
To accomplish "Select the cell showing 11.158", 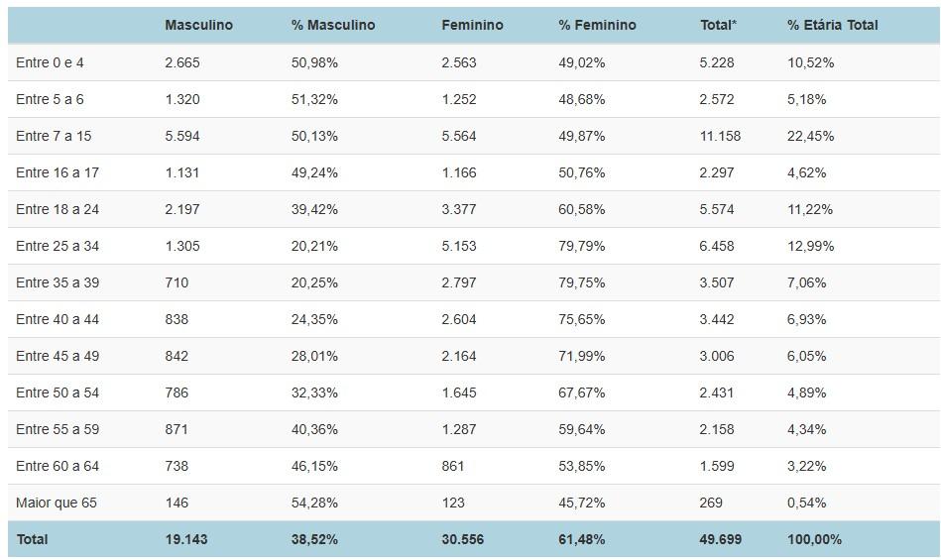I will pyautogui.click(x=720, y=136).
